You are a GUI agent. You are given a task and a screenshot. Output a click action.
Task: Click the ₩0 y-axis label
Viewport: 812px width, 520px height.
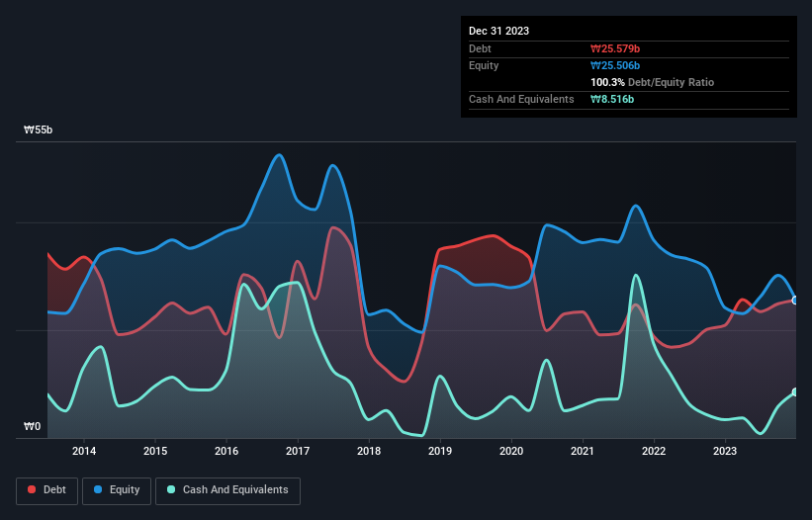coord(32,426)
